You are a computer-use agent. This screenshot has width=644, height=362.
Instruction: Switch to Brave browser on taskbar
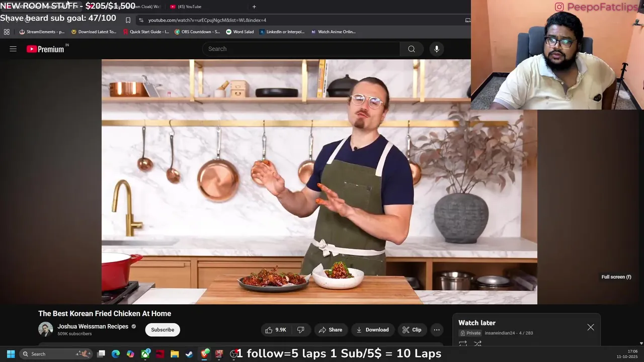204,354
